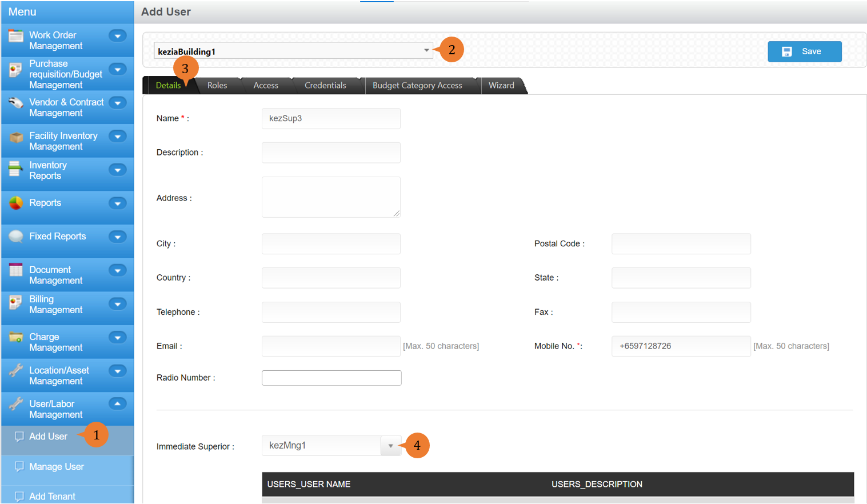Click the Address text area

click(331, 197)
